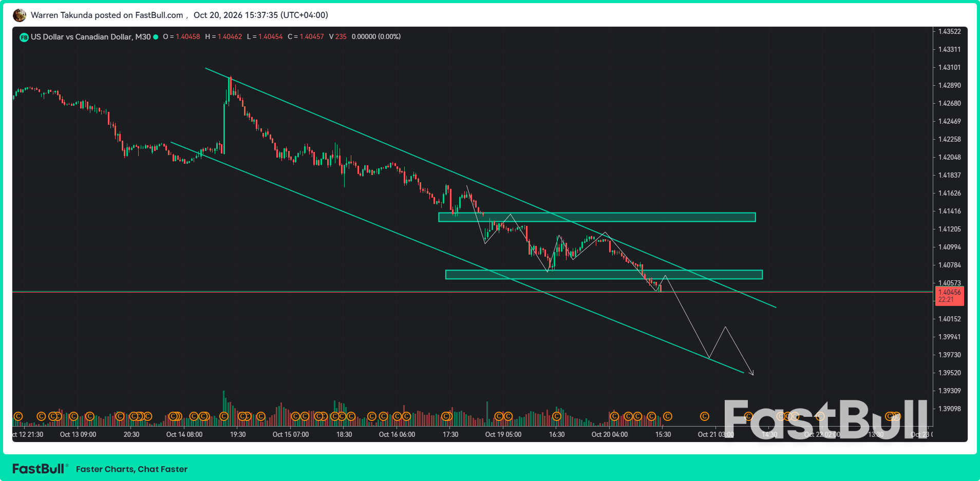Click the "Oct 14 08:00" time axis label

[184, 435]
